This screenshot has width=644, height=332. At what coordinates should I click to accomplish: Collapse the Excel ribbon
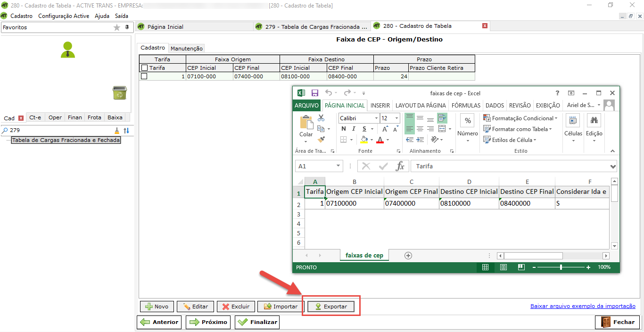point(612,151)
